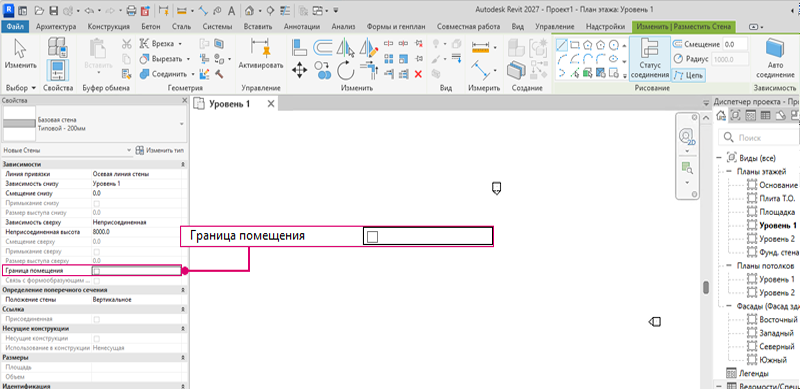Select the Rotate tool circular arrow
This screenshot has height=389, width=800.
point(346,70)
